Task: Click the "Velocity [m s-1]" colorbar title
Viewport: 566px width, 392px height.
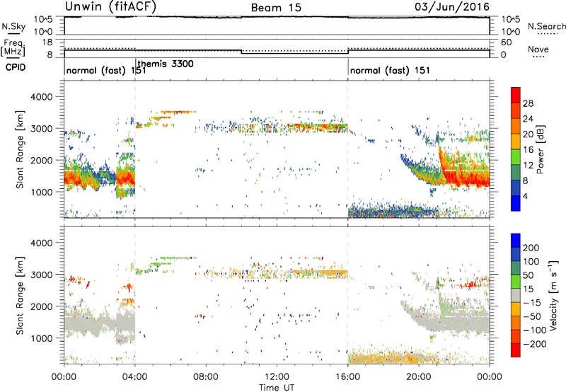Action: pos(553,295)
